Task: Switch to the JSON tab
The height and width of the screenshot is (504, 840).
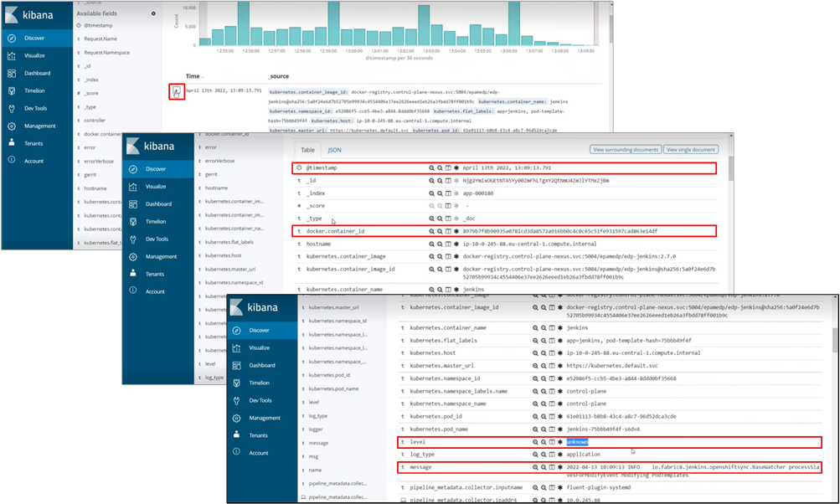Action: pos(334,150)
